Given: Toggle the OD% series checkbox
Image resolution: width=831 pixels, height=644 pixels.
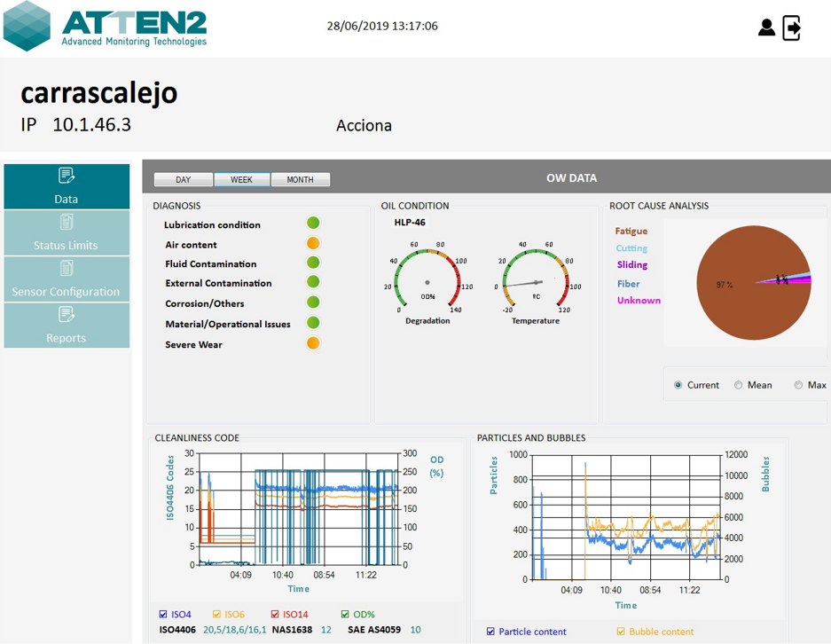Looking at the screenshot, I should (x=346, y=614).
